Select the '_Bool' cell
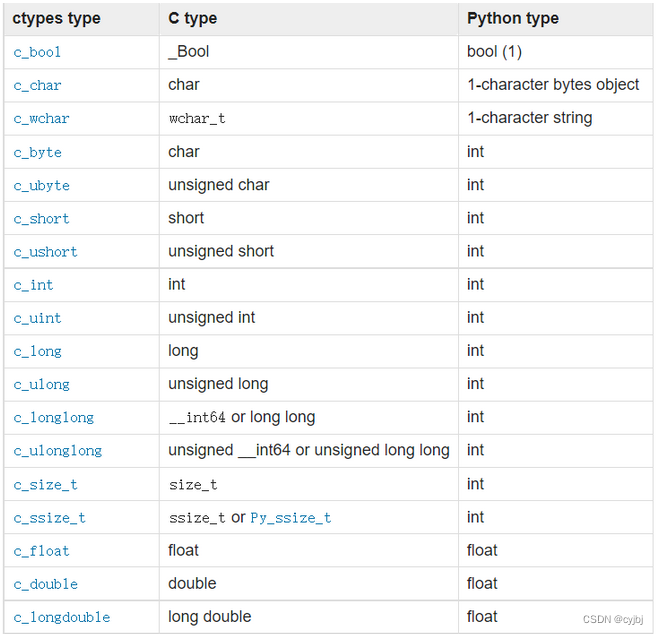 tap(308, 52)
